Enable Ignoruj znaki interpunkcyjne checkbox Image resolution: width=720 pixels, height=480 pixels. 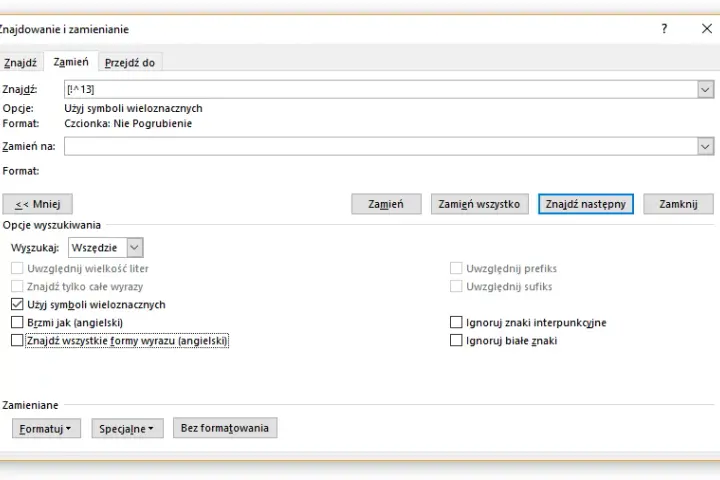click(x=456, y=322)
